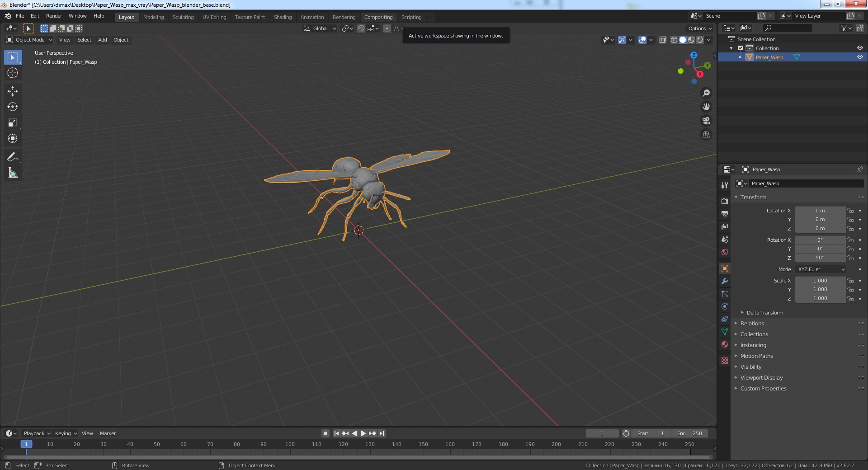This screenshot has width=868, height=470.
Task: Open the Render menu
Action: [54, 16]
